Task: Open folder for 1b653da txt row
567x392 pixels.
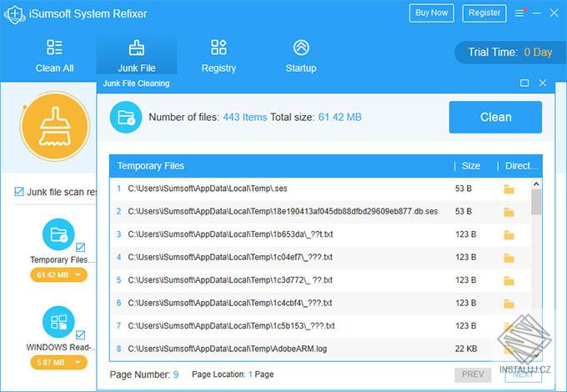Action: pos(509,235)
